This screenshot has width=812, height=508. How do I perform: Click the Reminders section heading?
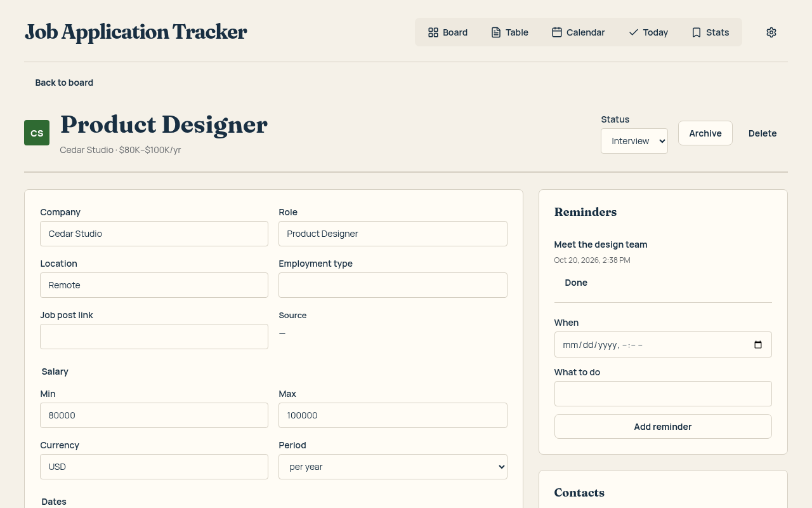586,212
